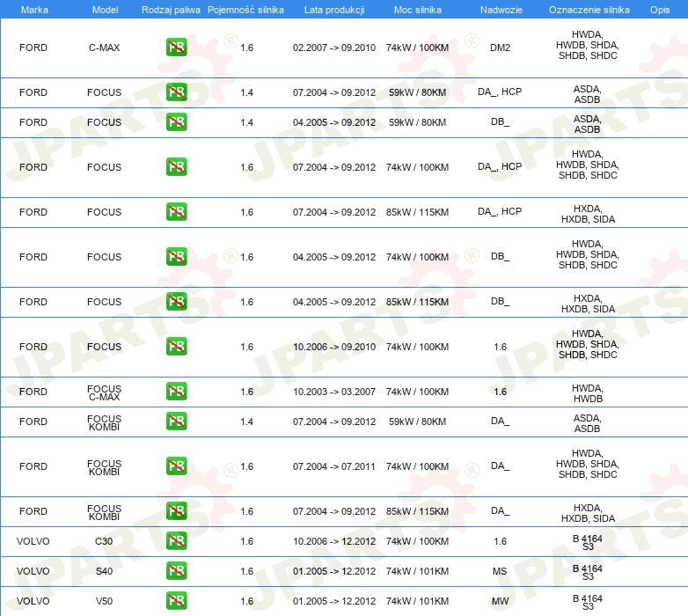The width and height of the screenshot is (688, 616).
Task: Click the HWDA, HWDB, SHDA engine cell in C-MAX DM2 row
Action: tap(588, 45)
